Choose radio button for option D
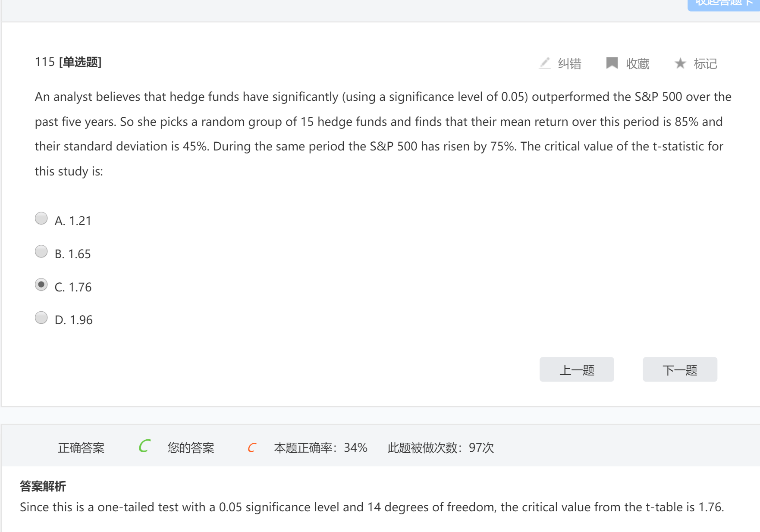Screen dimensions: 760x532 41,318
